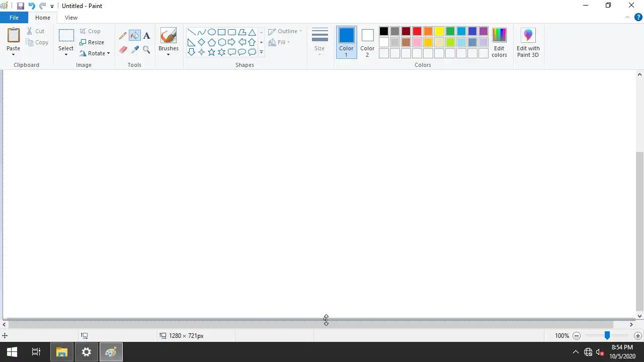Click Edit with Paint 3D
Viewport: 644px width, 362px height.
click(528, 43)
